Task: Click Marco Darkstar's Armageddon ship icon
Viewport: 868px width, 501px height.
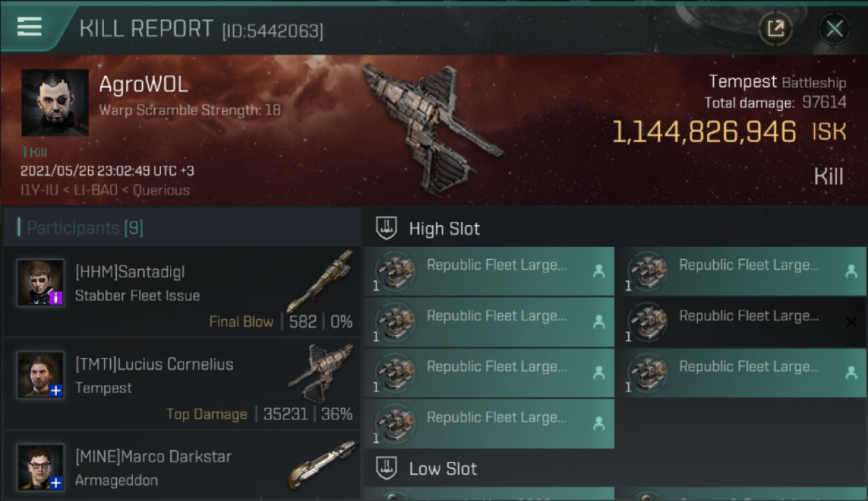Action: [322, 464]
